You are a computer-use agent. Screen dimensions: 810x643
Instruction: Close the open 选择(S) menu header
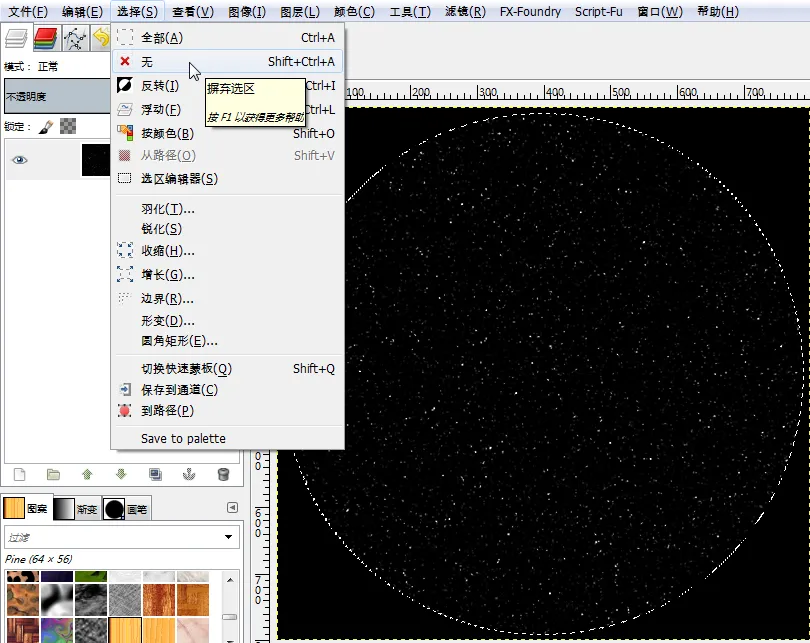click(137, 11)
